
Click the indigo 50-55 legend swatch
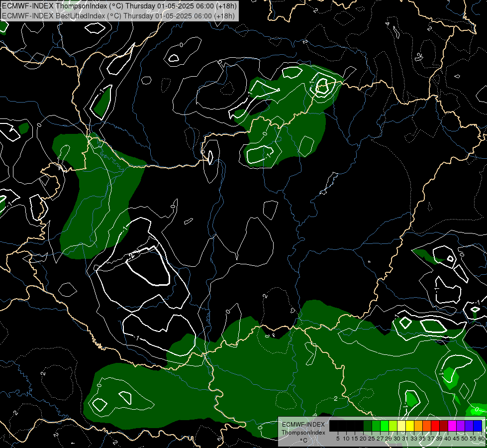469,426
